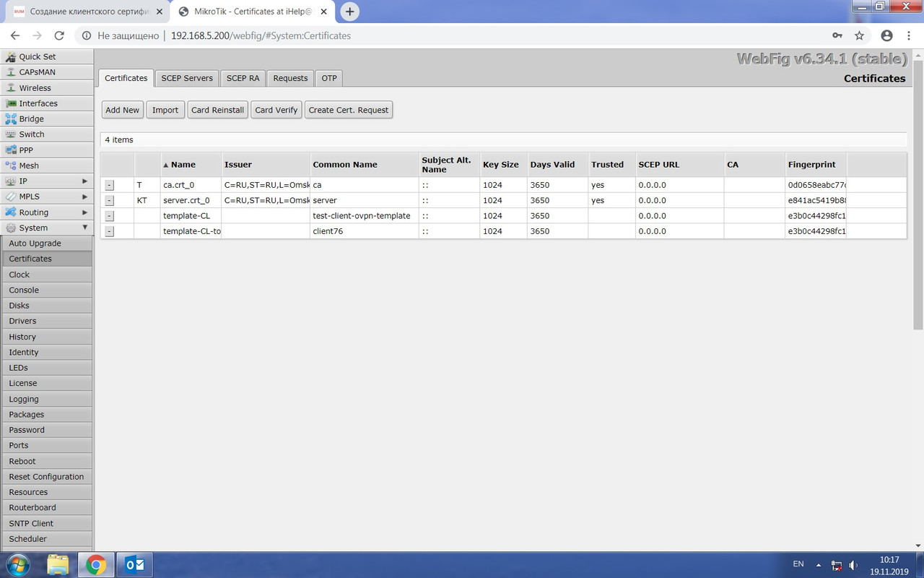This screenshot has height=578, width=924.
Task: Collapse the System submenu
Action: click(46, 228)
